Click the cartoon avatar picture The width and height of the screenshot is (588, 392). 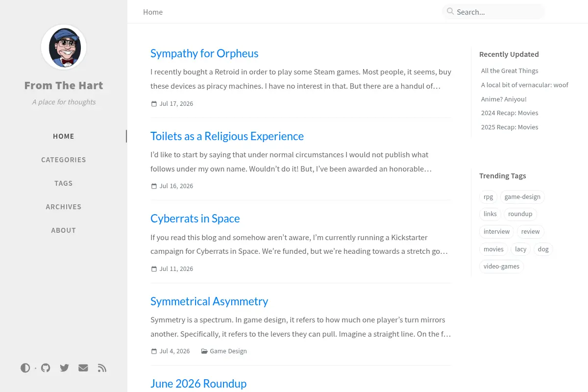point(64,48)
